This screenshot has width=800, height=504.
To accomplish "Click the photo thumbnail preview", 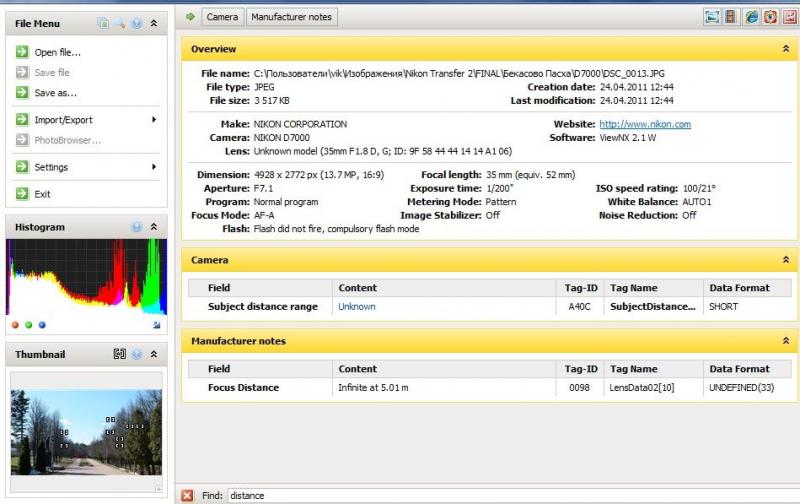I will [86, 432].
